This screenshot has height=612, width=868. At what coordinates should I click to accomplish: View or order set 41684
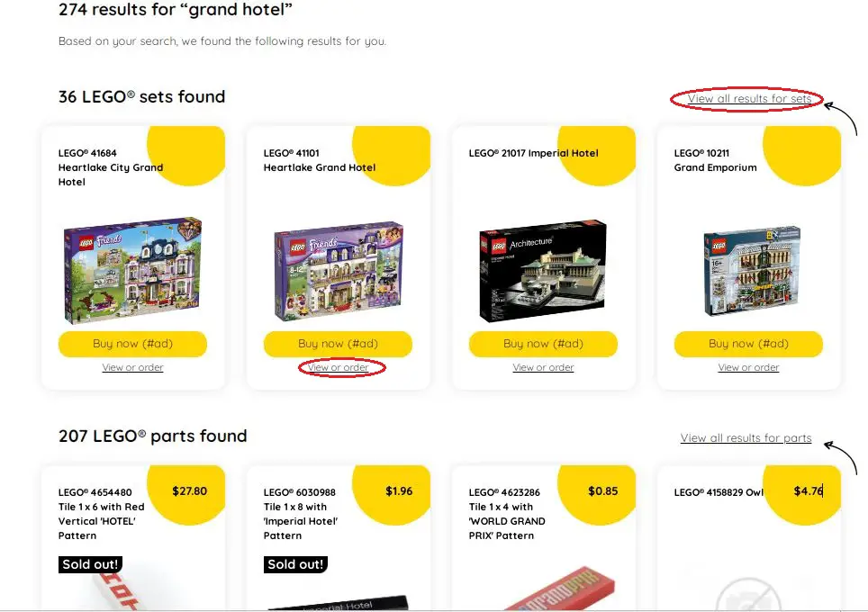[x=133, y=367]
